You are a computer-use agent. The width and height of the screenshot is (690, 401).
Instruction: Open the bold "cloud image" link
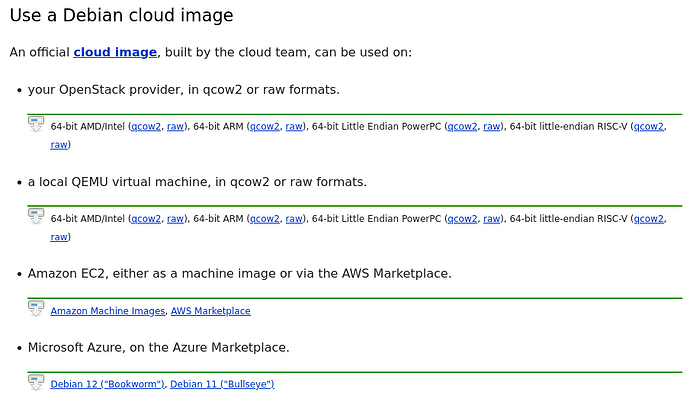coord(115,52)
